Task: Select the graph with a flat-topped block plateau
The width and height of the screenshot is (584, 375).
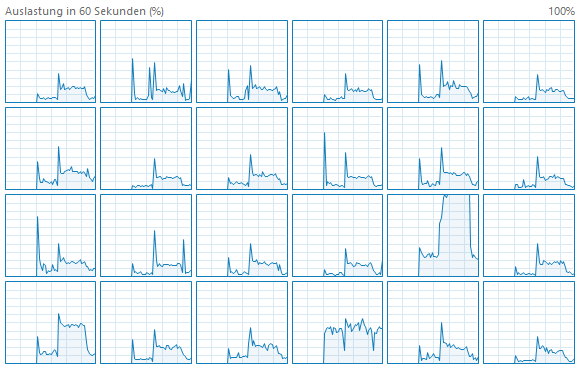Action: pos(50,322)
